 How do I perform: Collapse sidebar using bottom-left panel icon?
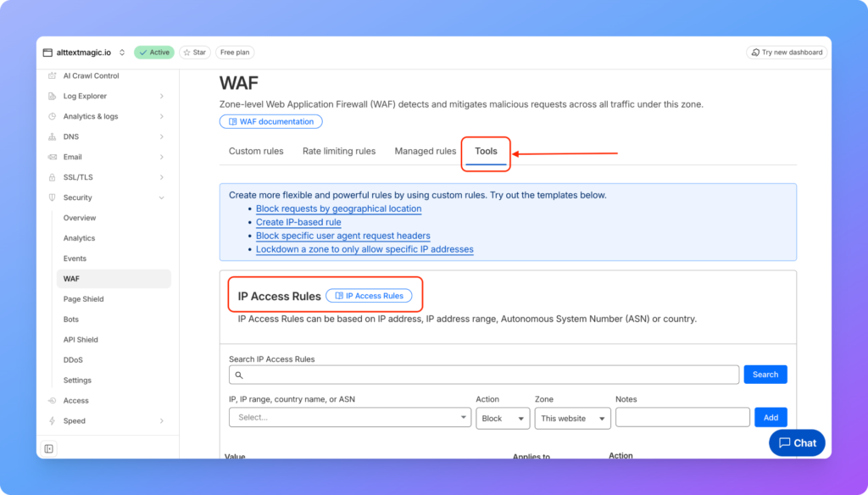pos(49,448)
